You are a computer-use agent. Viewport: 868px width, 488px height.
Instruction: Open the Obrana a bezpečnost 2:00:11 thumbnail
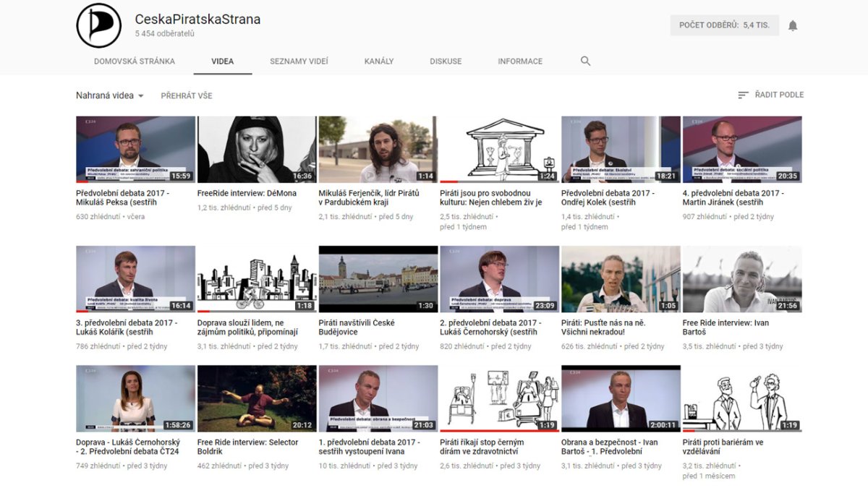click(x=621, y=398)
